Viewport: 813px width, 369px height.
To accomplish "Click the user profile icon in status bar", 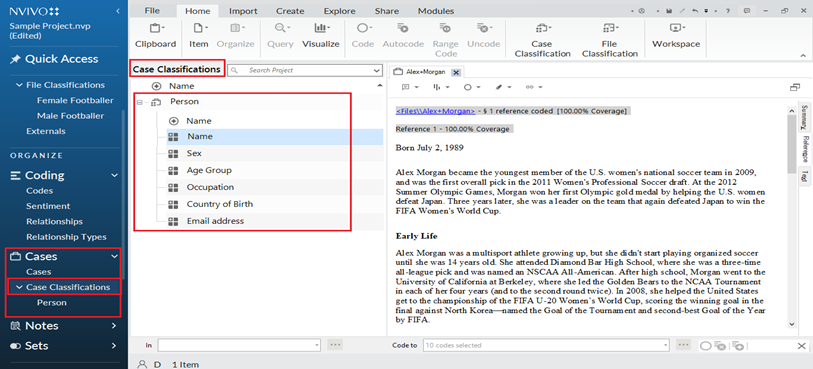I will 142,364.
